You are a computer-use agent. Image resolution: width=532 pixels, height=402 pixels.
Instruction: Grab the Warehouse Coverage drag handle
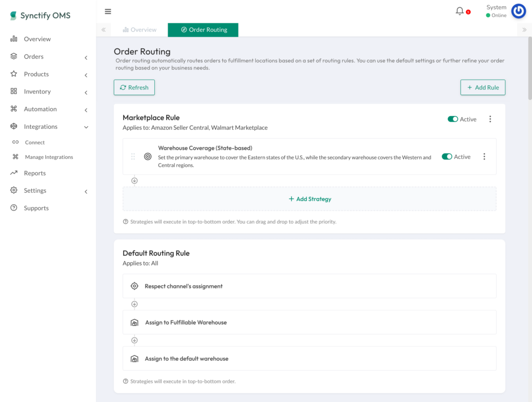tap(133, 156)
